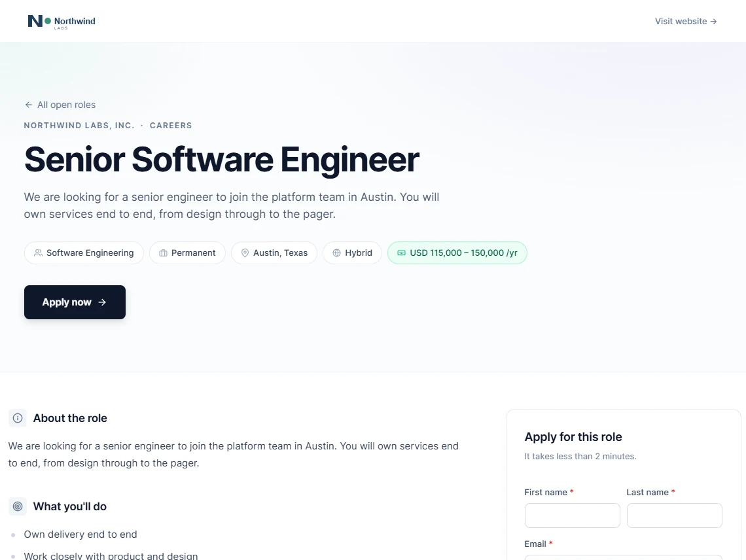
Task: Click the people icon in Software Engineering tag
Action: click(38, 253)
